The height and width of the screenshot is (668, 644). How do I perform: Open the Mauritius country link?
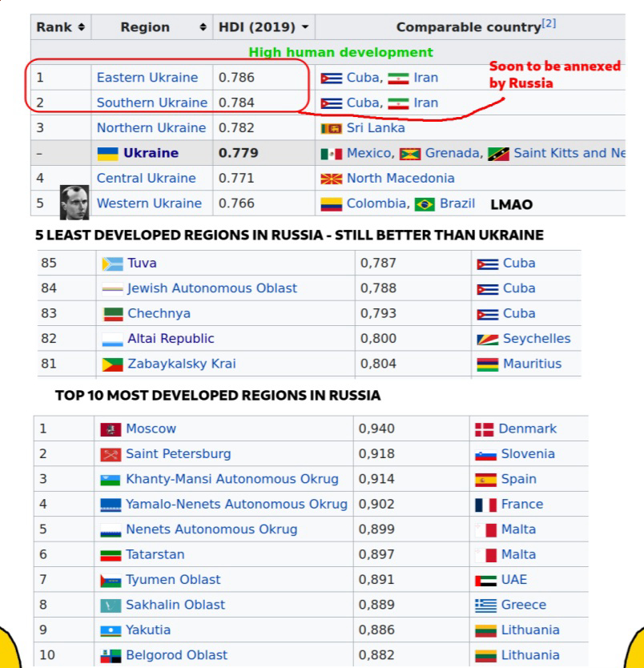coord(533,364)
